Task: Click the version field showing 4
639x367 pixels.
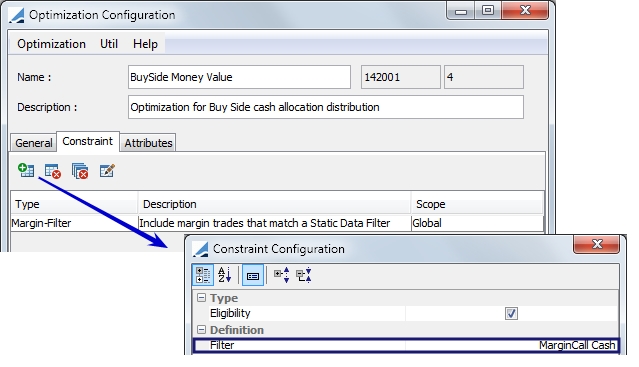Action: pyautogui.click(x=484, y=77)
